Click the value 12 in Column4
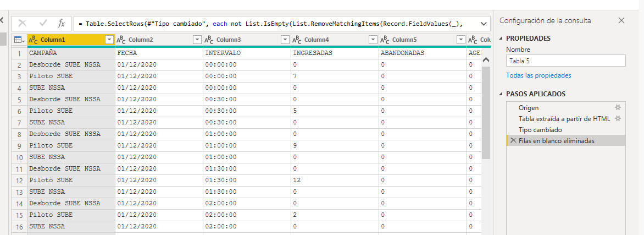This screenshot has width=644, height=235. click(335, 180)
